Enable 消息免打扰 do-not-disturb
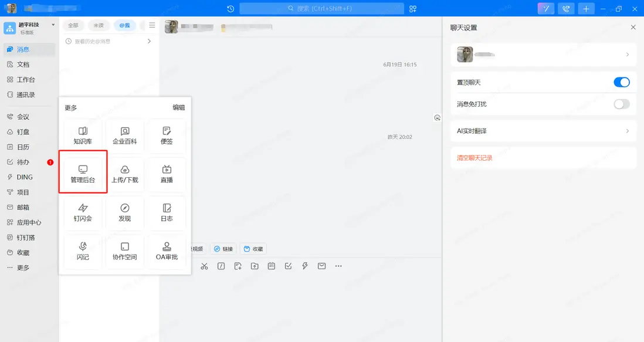The width and height of the screenshot is (644, 342). pos(621,104)
